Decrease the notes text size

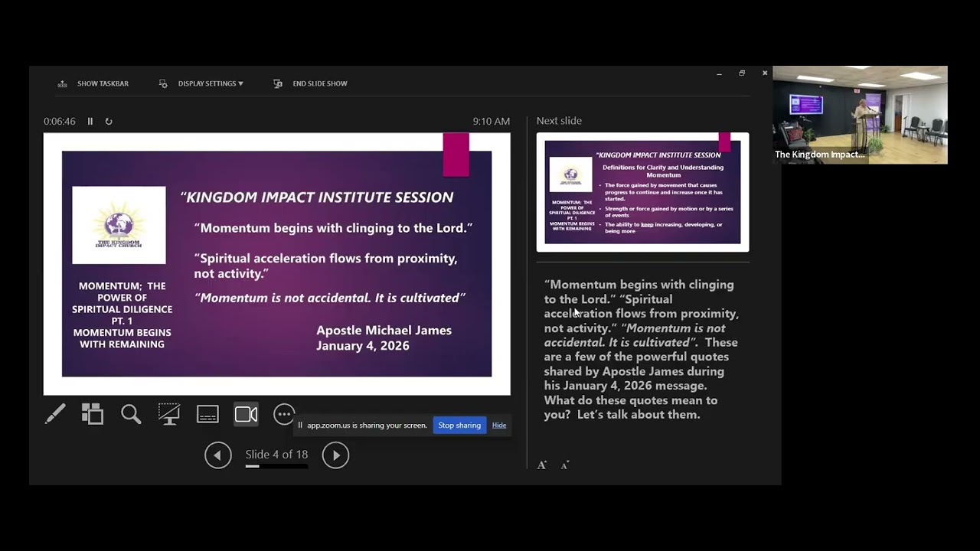coord(565,465)
